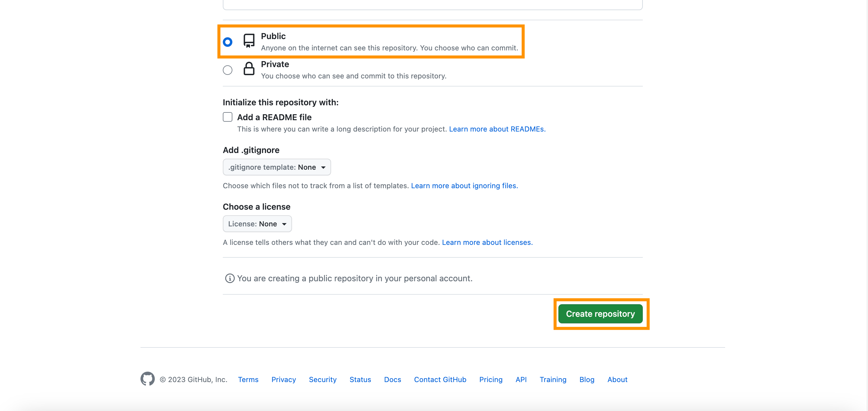Open the Pricing page

pyautogui.click(x=491, y=379)
